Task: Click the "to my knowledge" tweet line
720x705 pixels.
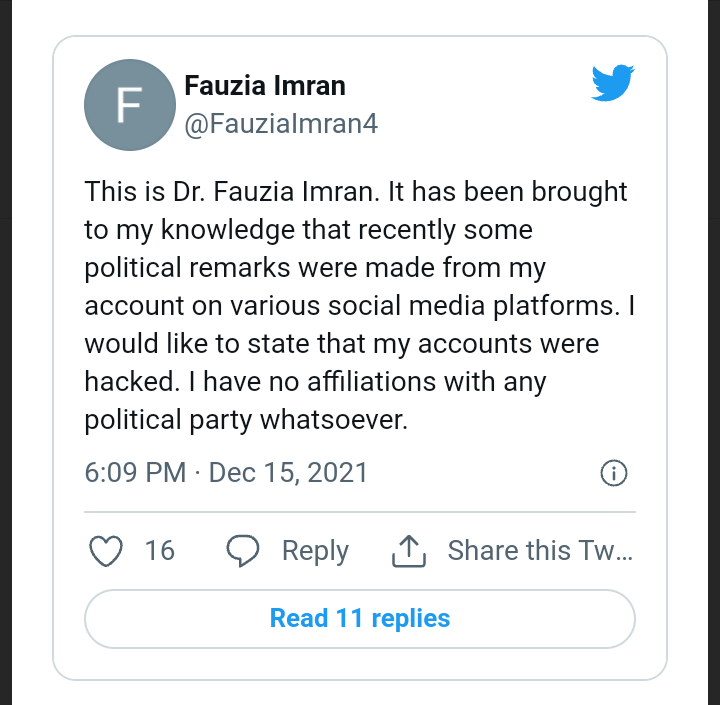Action: tap(308, 229)
